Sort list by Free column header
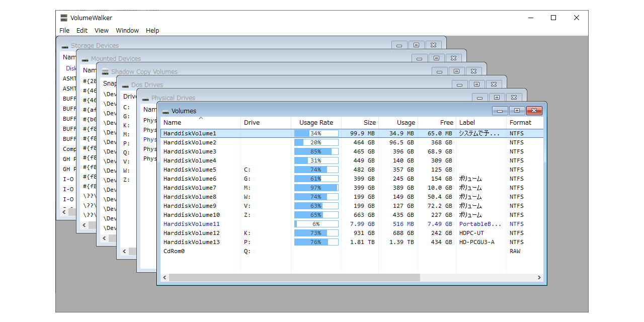Image resolution: width=644 pixels, height=322 pixels. [x=446, y=123]
